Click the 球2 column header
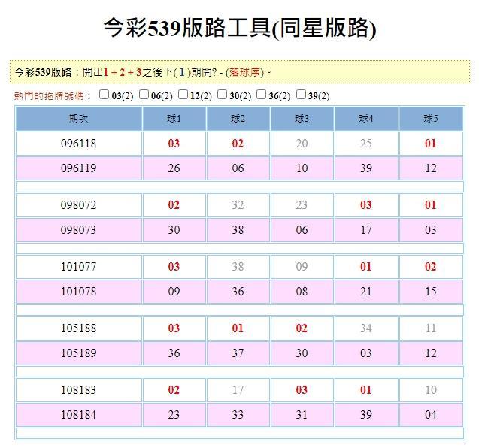This screenshot has height=448, width=479. click(x=238, y=119)
